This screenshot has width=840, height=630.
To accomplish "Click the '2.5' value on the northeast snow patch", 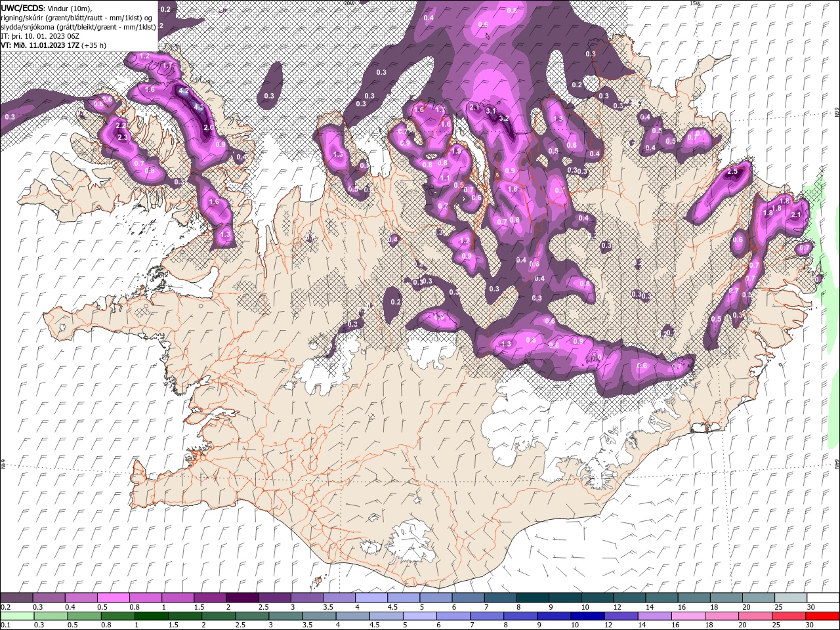I will 733,172.
